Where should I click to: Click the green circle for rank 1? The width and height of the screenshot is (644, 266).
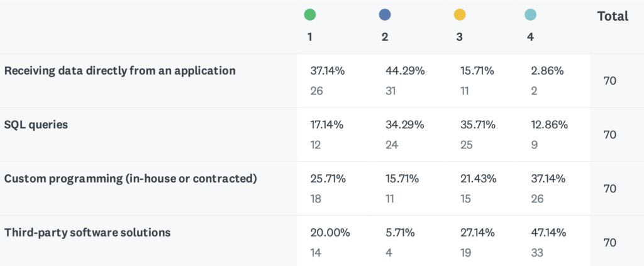pos(309,14)
